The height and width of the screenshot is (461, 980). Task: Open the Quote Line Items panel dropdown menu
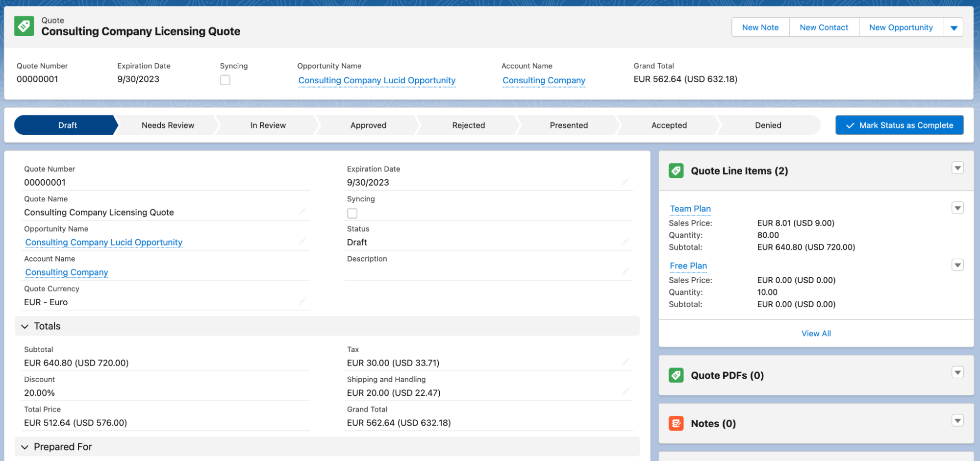point(957,168)
